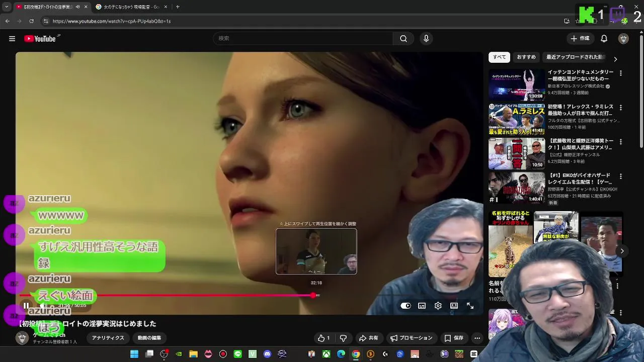Open options for アレックス・ラミレス video

click(x=620, y=108)
